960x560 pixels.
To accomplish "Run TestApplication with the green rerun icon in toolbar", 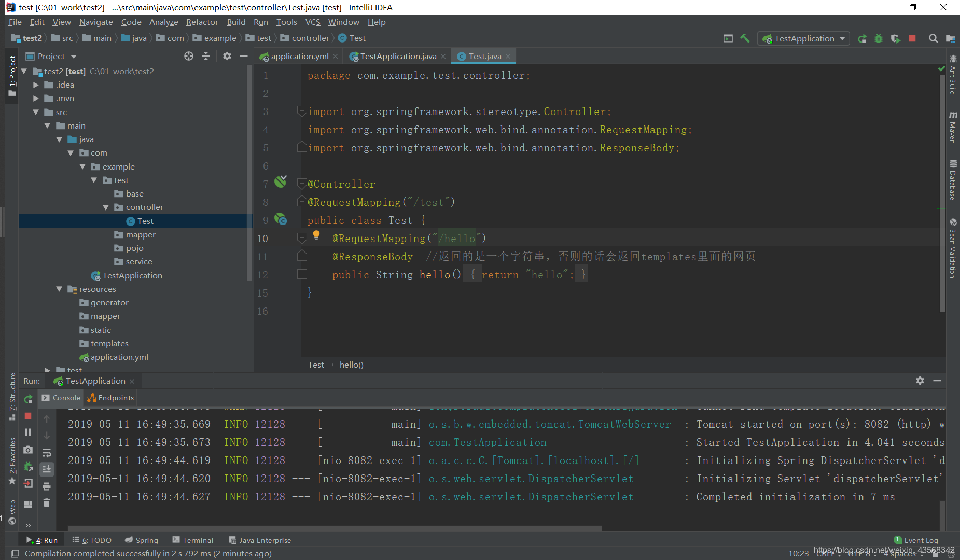I will [862, 38].
